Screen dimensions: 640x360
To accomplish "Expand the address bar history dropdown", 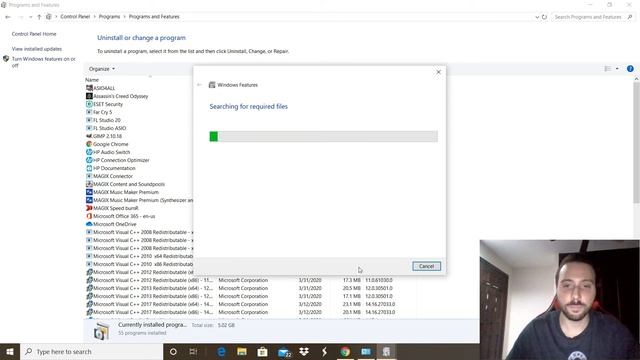I will [537, 17].
